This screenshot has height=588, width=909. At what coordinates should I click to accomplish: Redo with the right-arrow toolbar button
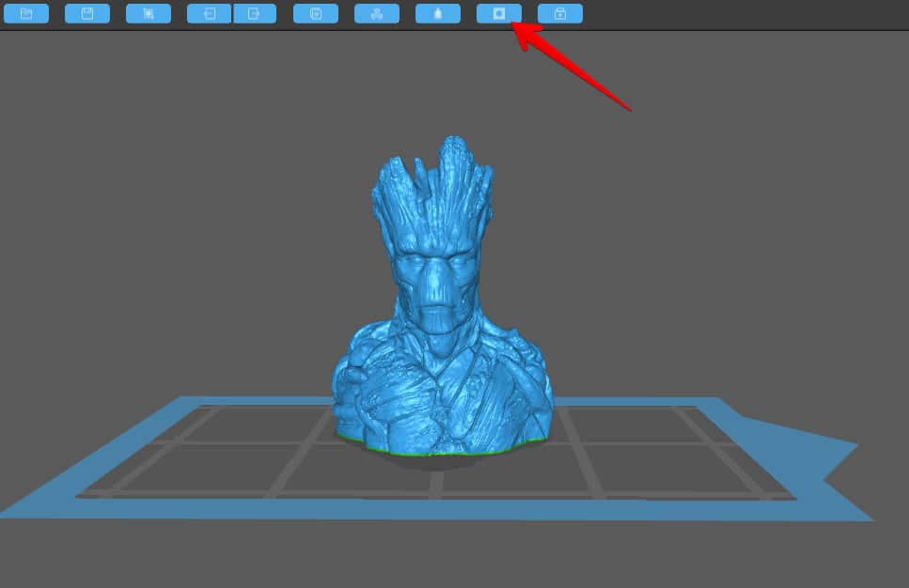(255, 13)
